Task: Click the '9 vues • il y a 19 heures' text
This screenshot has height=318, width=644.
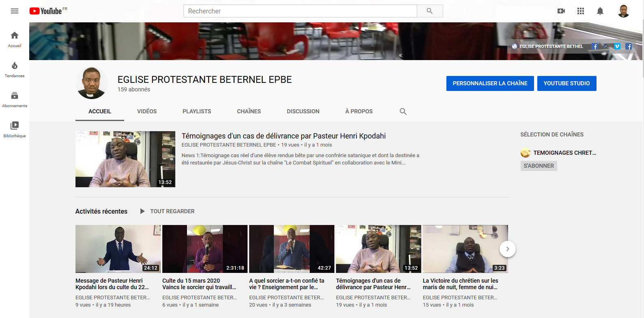Action: click(103, 305)
